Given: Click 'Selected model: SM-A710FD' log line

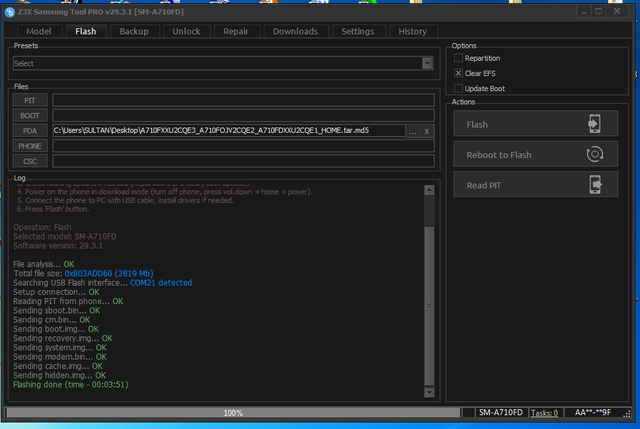Looking at the screenshot, I should [64, 236].
